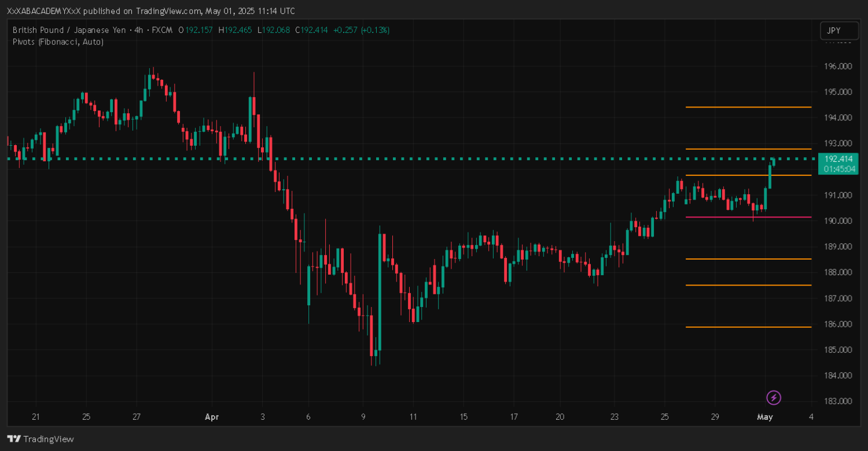Click the Pivots (Fibonacci, Auto) indicator label
The image size is (868, 451).
click(x=58, y=42)
